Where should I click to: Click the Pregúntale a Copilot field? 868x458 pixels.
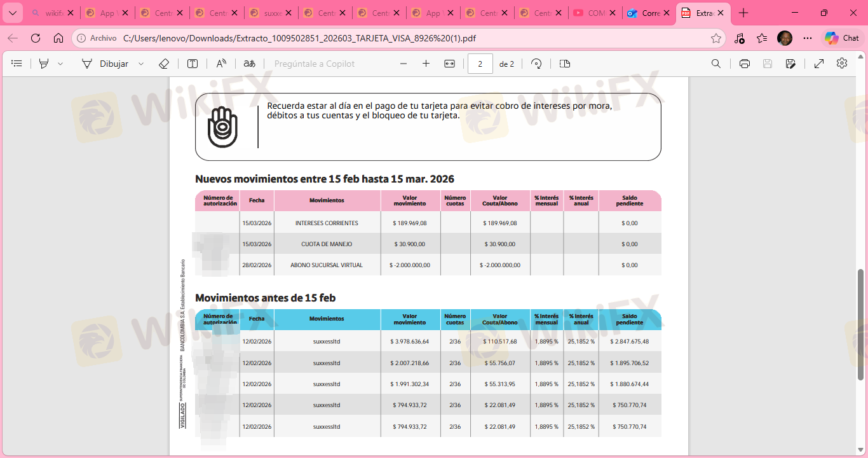(315, 64)
